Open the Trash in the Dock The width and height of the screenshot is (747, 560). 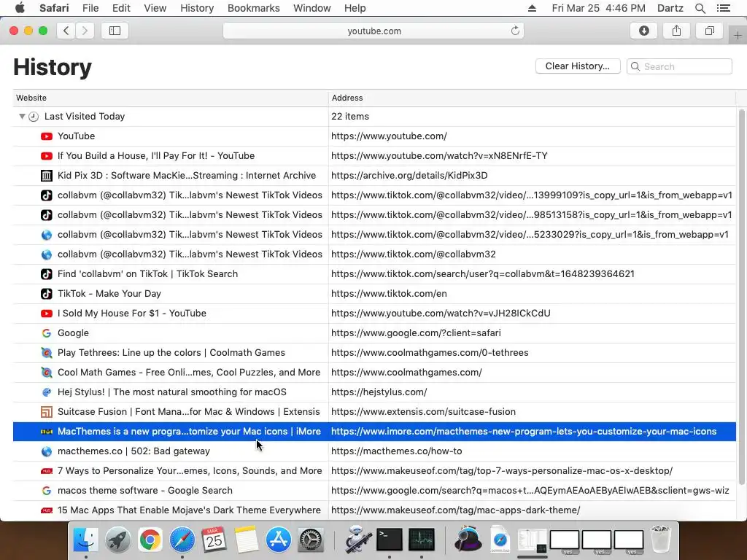pos(661,540)
